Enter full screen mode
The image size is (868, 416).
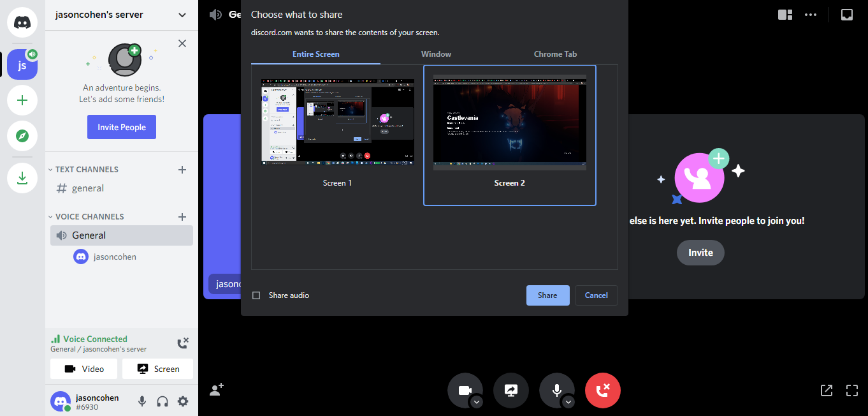852,390
